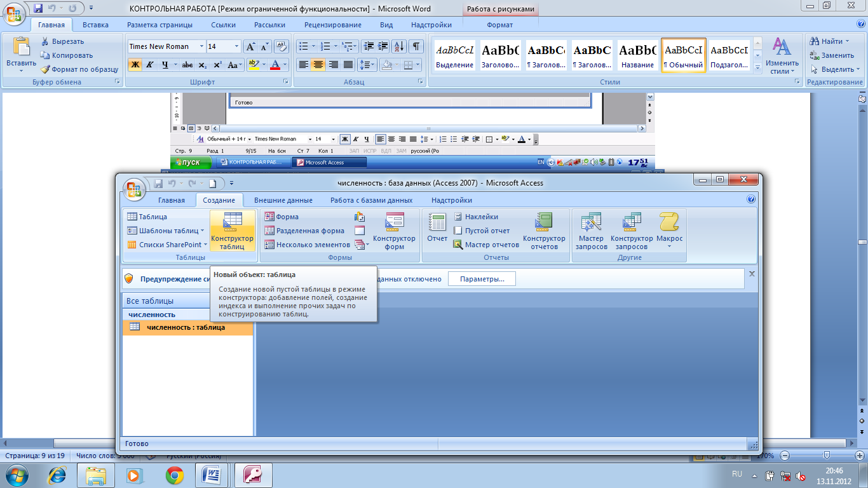Open the Вид tab

386,25
